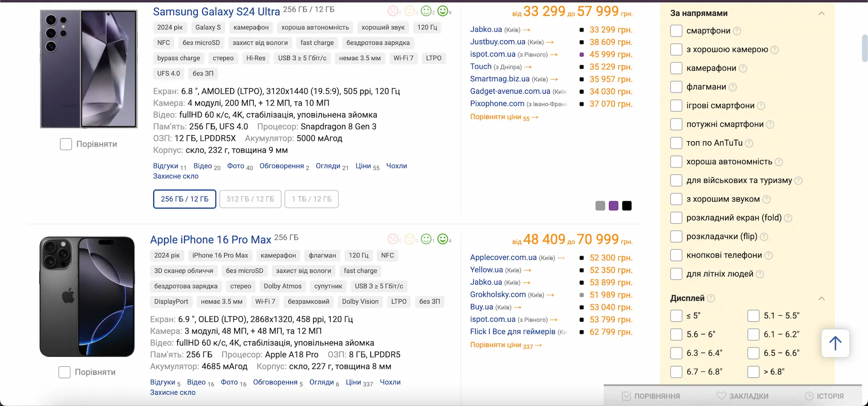The height and width of the screenshot is (406, 868).
Task: Open the Закладки bottom tab
Action: click(742, 396)
